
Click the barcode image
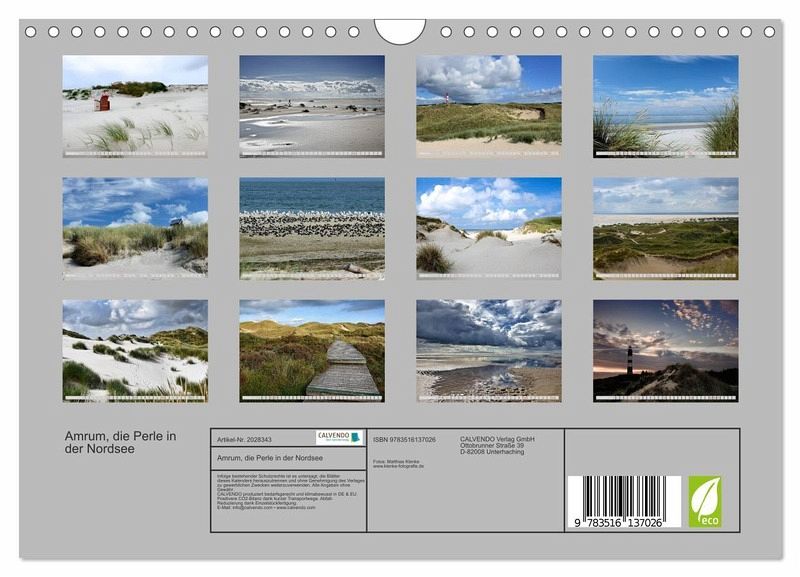[624, 501]
